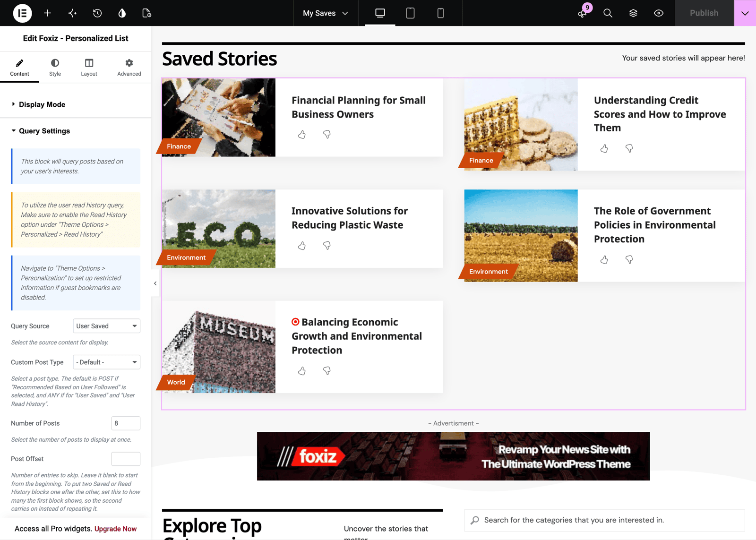Collapse the editor panel with arrow handle
756x540 pixels.
pyautogui.click(x=155, y=283)
